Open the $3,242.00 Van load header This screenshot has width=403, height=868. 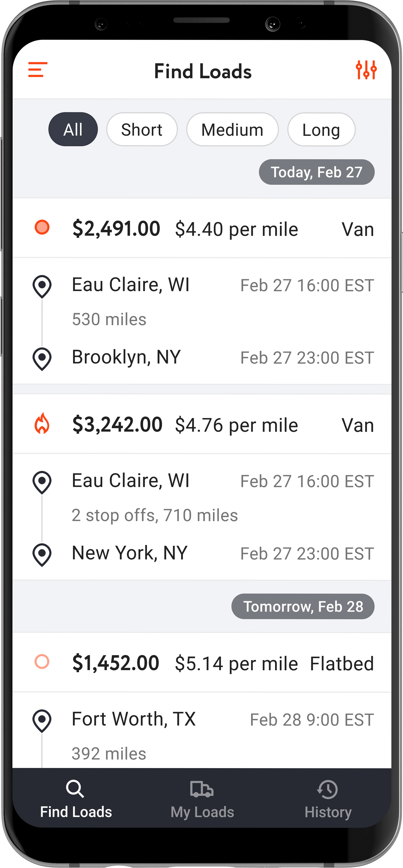202,425
